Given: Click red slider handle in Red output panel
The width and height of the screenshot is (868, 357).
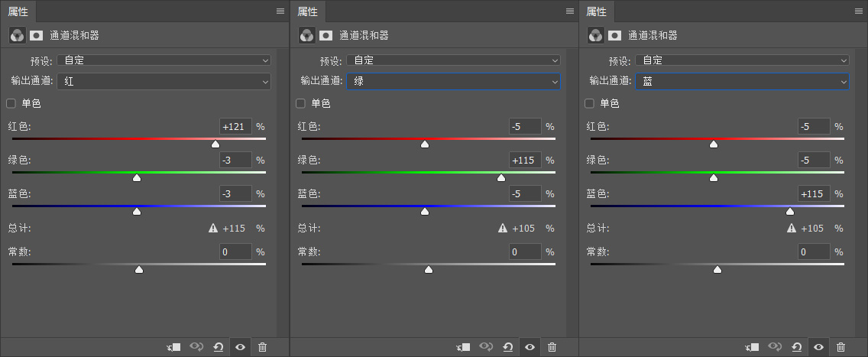Looking at the screenshot, I should pos(215,144).
